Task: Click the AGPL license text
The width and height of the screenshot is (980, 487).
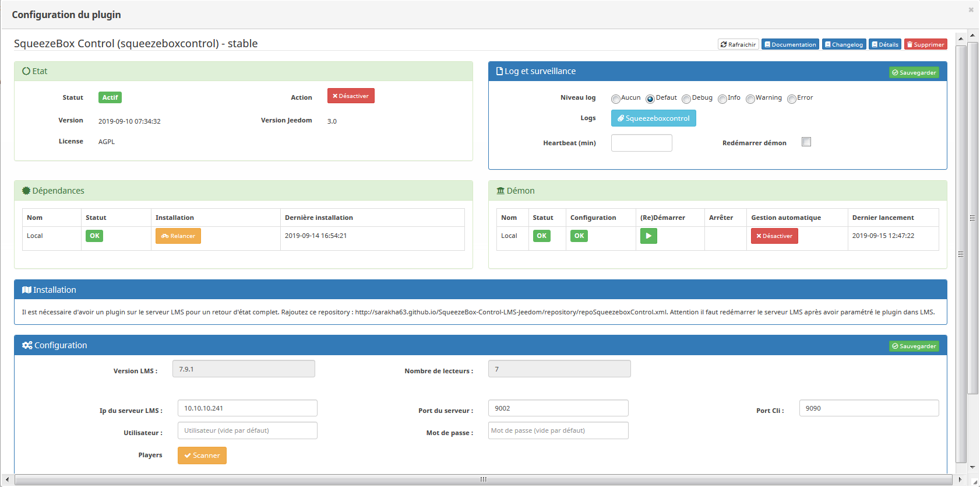Action: (x=107, y=142)
